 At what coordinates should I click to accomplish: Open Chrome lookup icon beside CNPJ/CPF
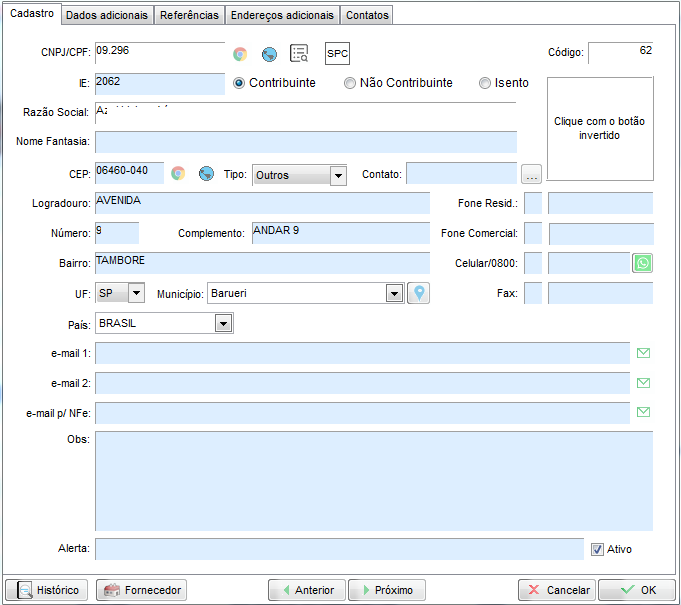point(240,54)
